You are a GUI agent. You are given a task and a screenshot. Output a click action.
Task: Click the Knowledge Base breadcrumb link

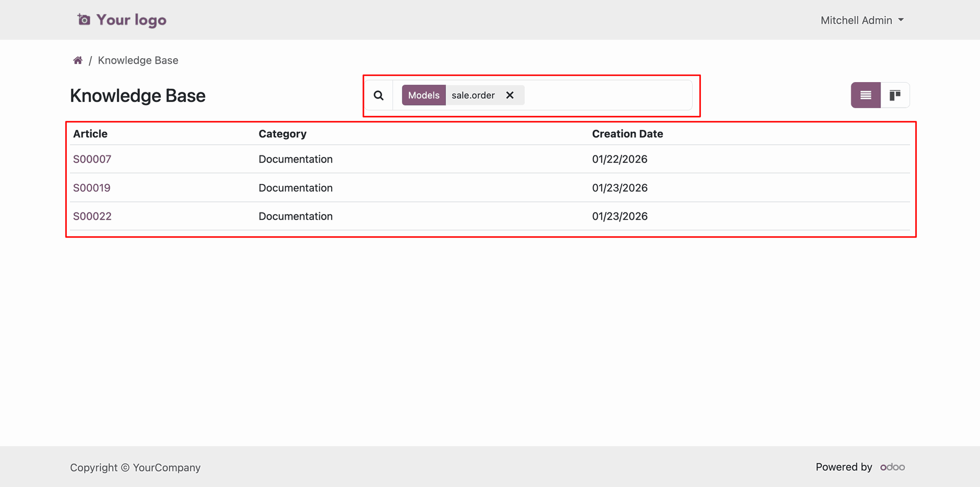click(x=138, y=60)
